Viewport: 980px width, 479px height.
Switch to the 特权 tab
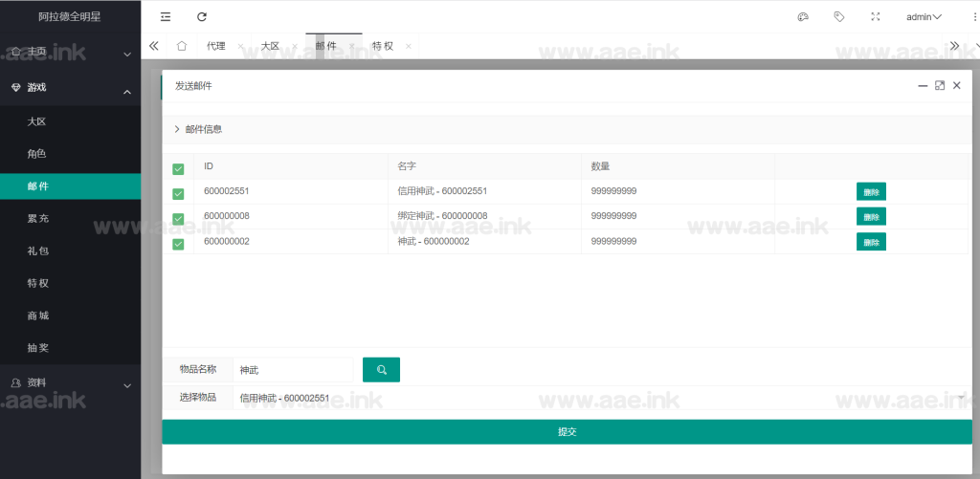(383, 46)
